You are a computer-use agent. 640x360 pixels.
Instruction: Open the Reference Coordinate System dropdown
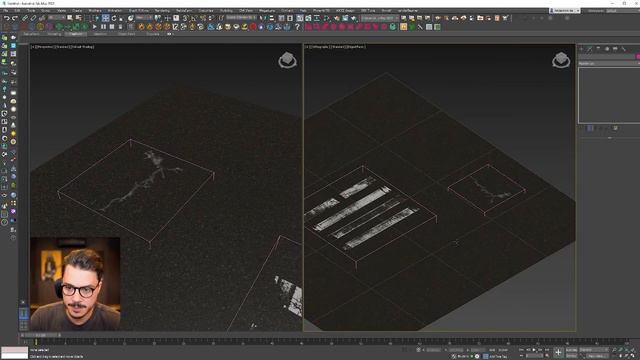[x=144, y=18]
